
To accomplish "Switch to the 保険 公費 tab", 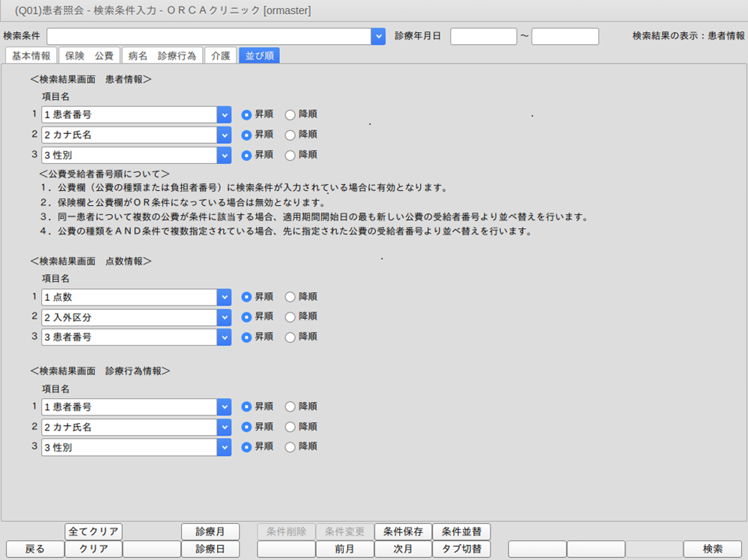I will pyautogui.click(x=88, y=55).
